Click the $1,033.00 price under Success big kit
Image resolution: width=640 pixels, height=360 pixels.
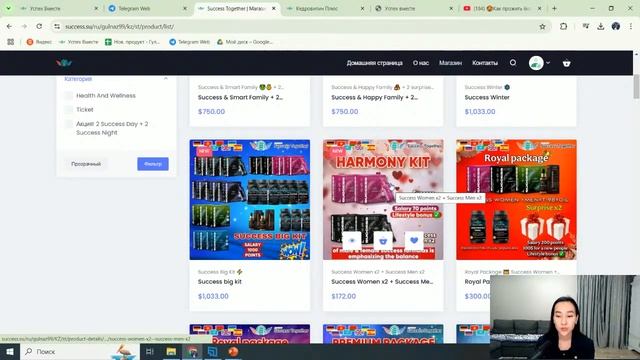pyautogui.click(x=213, y=296)
